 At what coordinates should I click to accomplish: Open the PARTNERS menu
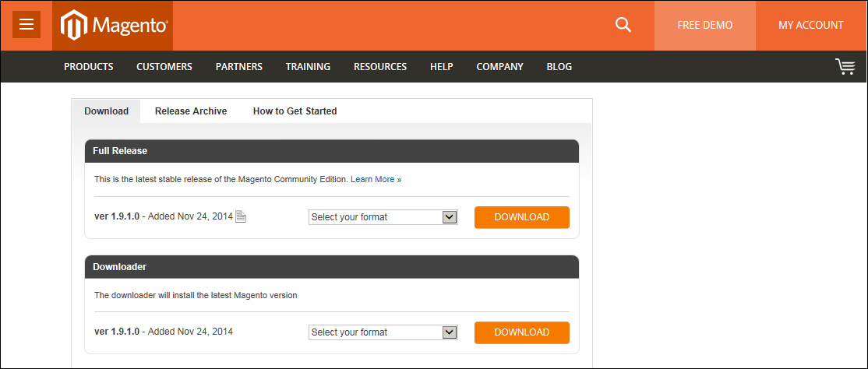(x=239, y=67)
